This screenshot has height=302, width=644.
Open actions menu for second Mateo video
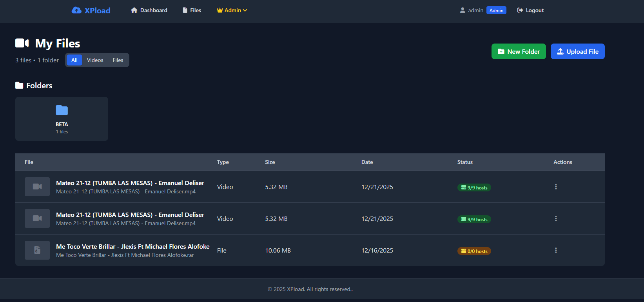tap(556, 218)
